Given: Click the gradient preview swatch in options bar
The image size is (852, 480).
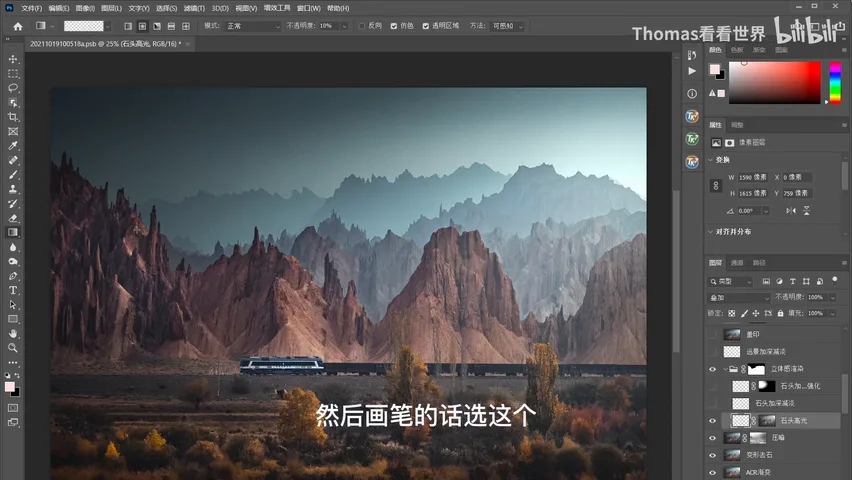Looking at the screenshot, I should [x=84, y=26].
